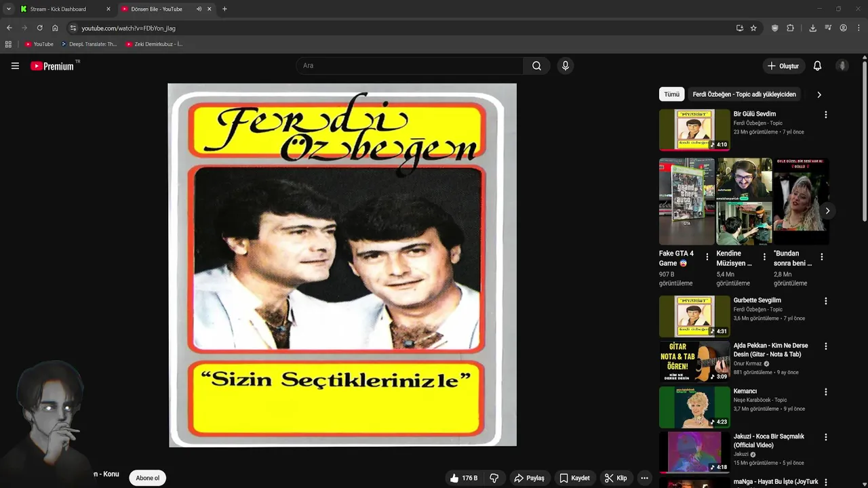Open the YouTube hamburger guide menu
Screen dimensions: 868x488
coord(15,66)
